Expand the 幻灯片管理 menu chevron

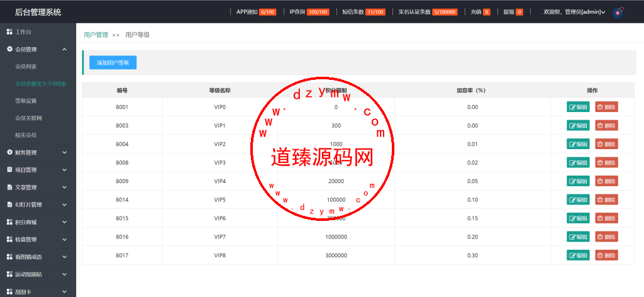click(x=65, y=205)
